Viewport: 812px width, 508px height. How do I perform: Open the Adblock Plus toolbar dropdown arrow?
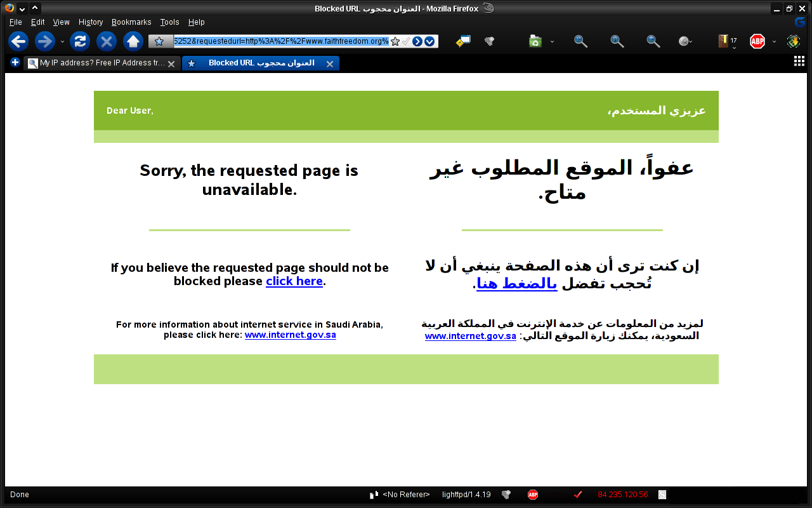coord(774,42)
